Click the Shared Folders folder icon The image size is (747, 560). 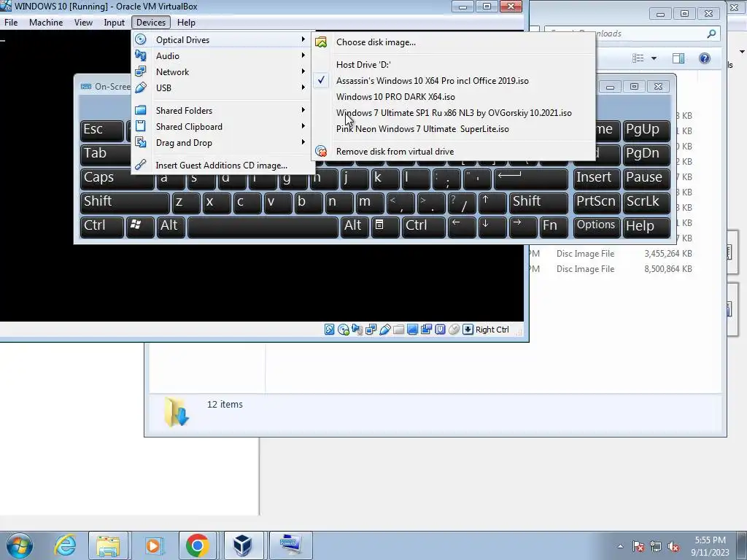tap(141, 110)
